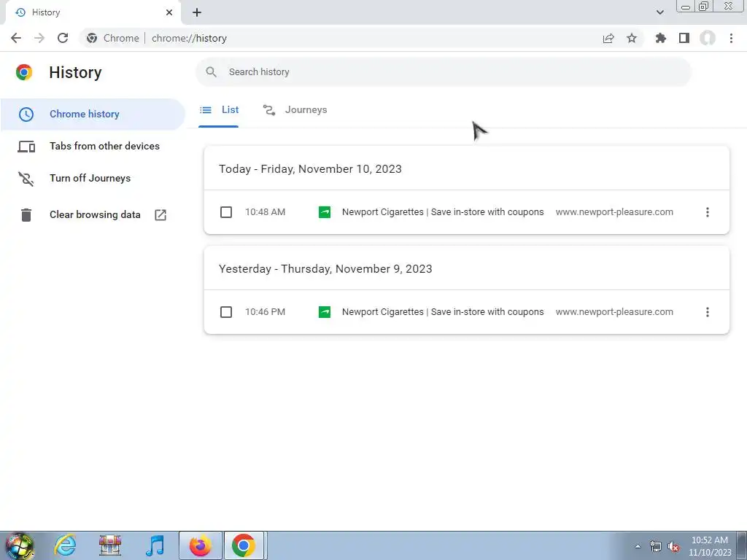This screenshot has width=747, height=560.
Task: Click the Today - Friday, November 10 heading
Action: pos(310,169)
